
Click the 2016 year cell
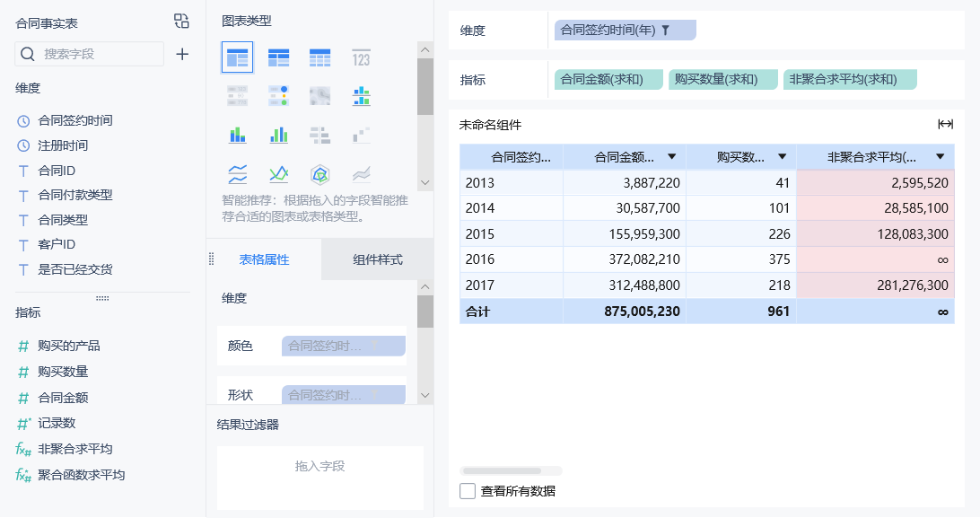pos(512,259)
